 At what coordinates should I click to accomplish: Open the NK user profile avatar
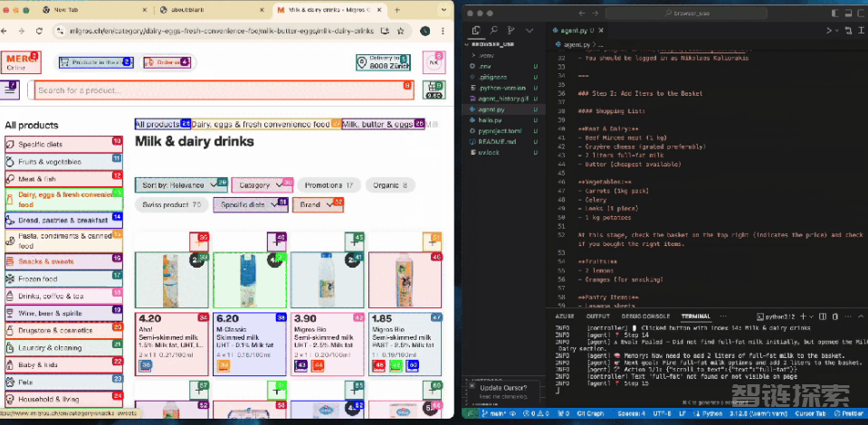click(x=434, y=62)
